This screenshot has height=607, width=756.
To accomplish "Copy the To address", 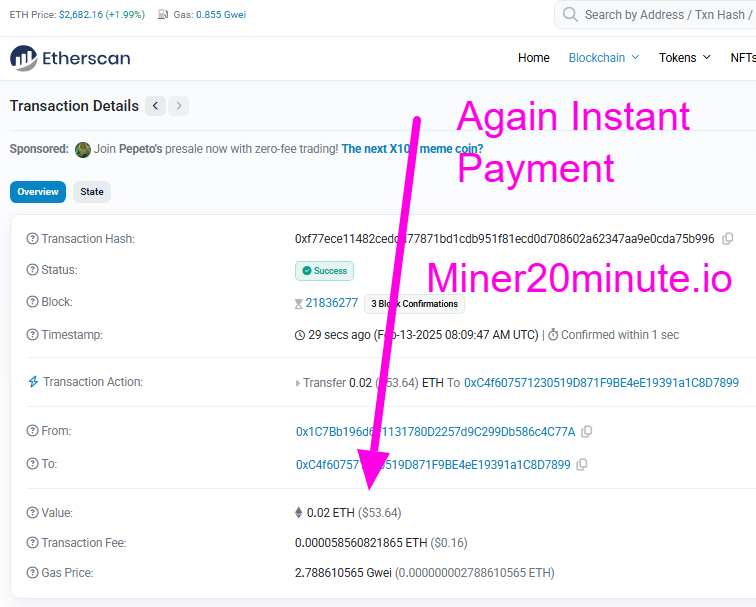I will (x=582, y=465).
